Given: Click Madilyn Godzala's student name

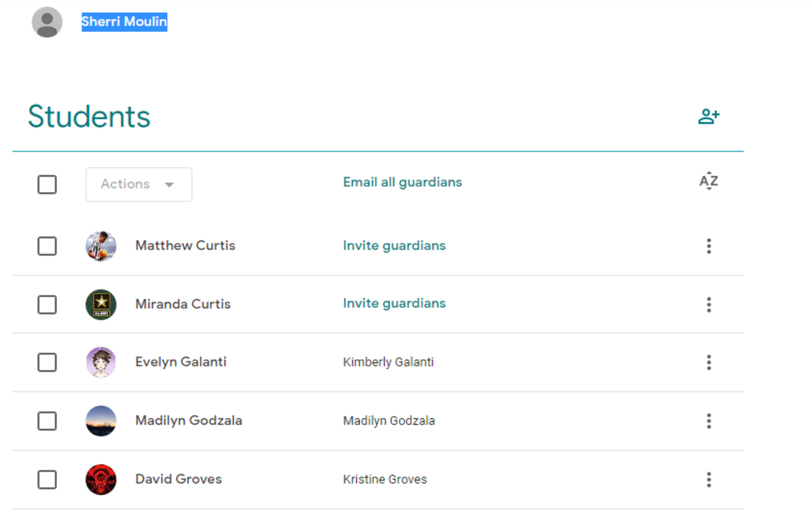Looking at the screenshot, I should coord(188,420).
